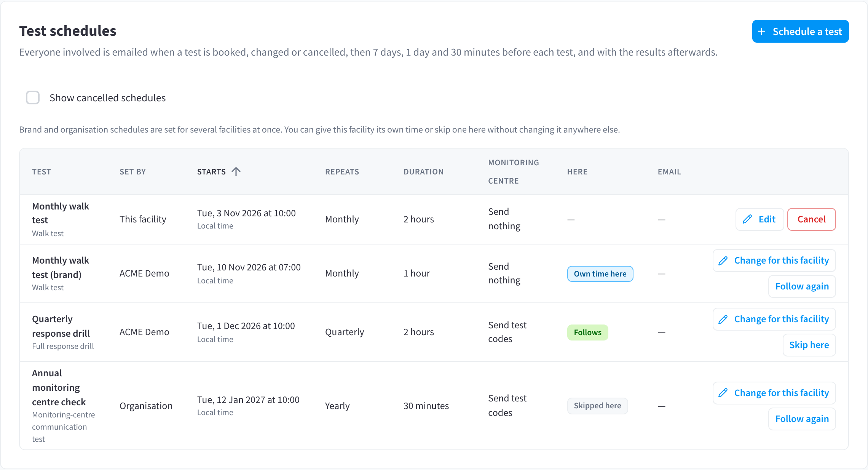Click pencil icon in Annual monitoring centre check row
Viewport: 868px width, 470px height.
(723, 393)
